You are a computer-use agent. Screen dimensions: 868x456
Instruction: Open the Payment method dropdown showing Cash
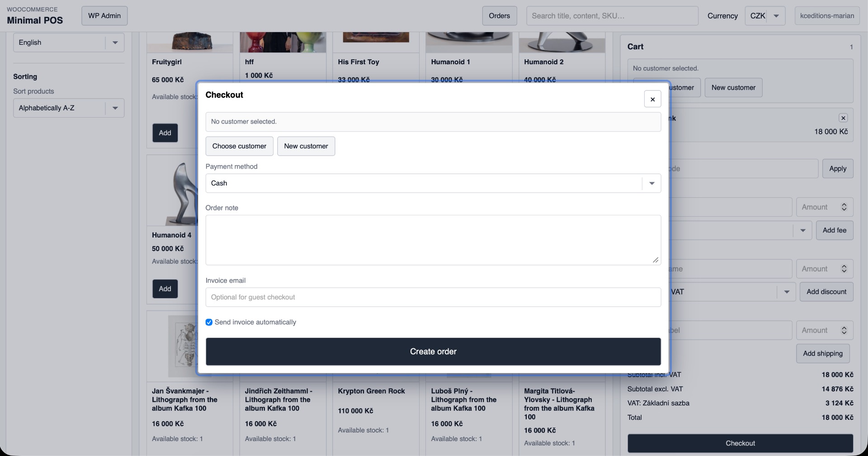click(433, 183)
